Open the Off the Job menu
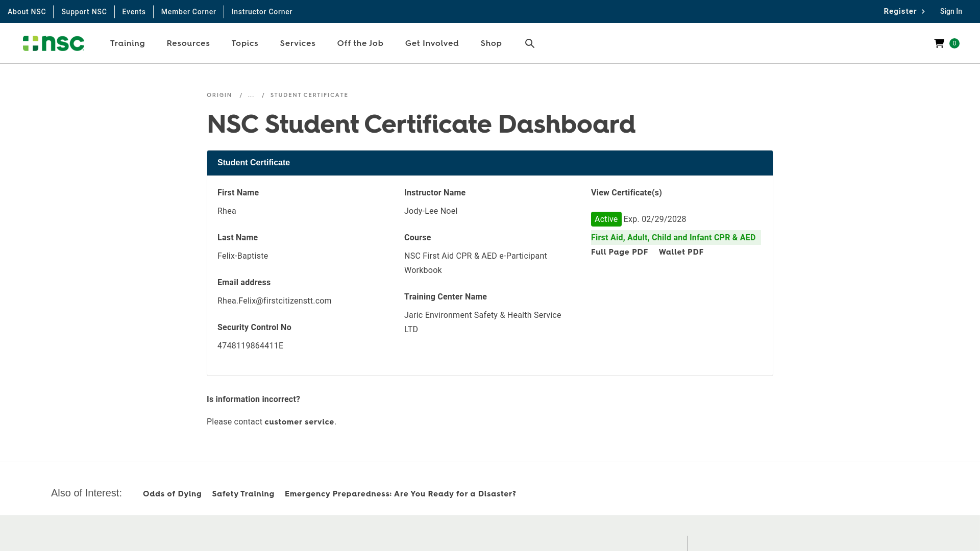 [x=360, y=43]
